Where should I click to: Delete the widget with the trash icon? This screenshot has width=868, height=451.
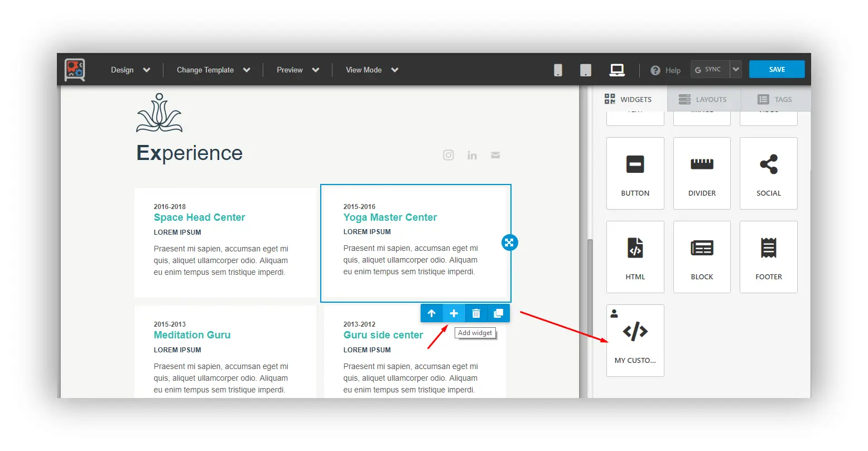click(476, 313)
